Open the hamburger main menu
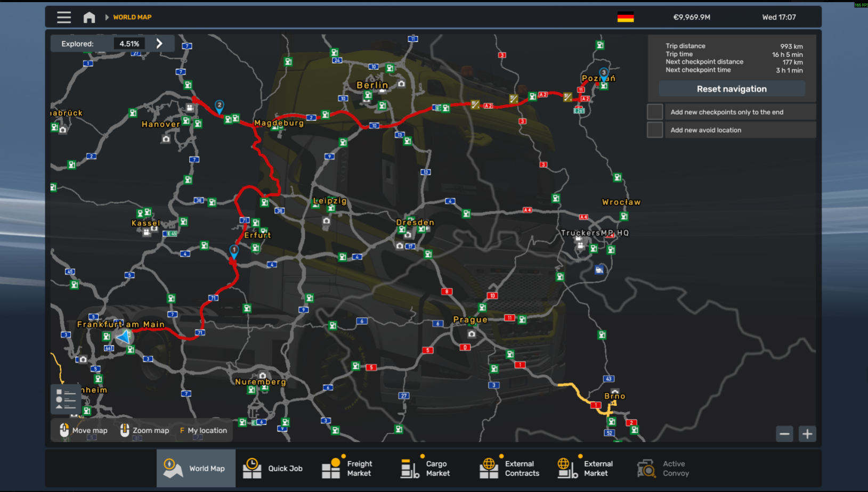Image resolution: width=868 pixels, height=492 pixels. tap(64, 18)
